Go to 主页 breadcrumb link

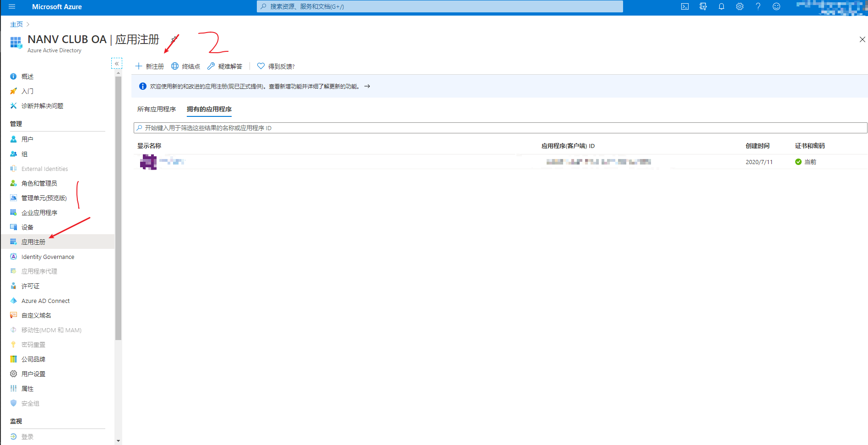pos(16,24)
